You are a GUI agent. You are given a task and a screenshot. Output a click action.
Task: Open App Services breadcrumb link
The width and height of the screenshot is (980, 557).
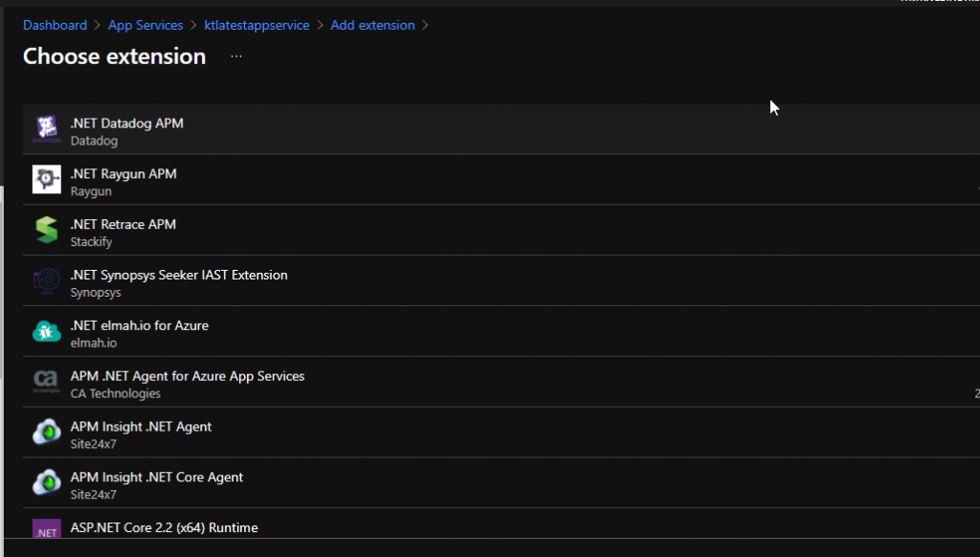(x=145, y=25)
